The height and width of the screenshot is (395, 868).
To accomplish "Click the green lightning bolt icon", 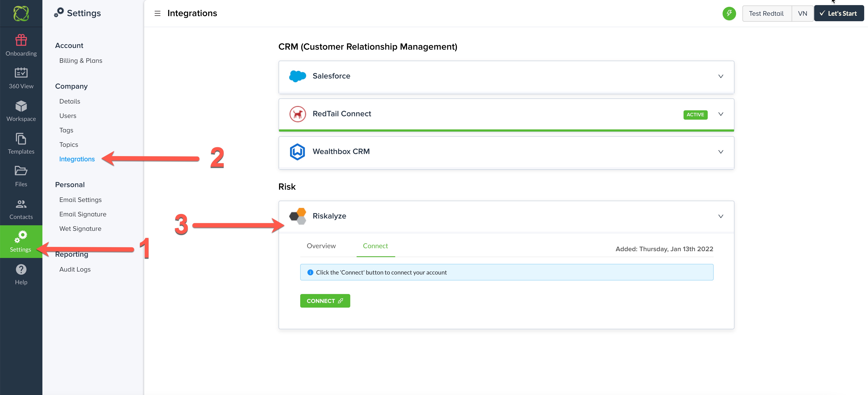I will (729, 14).
